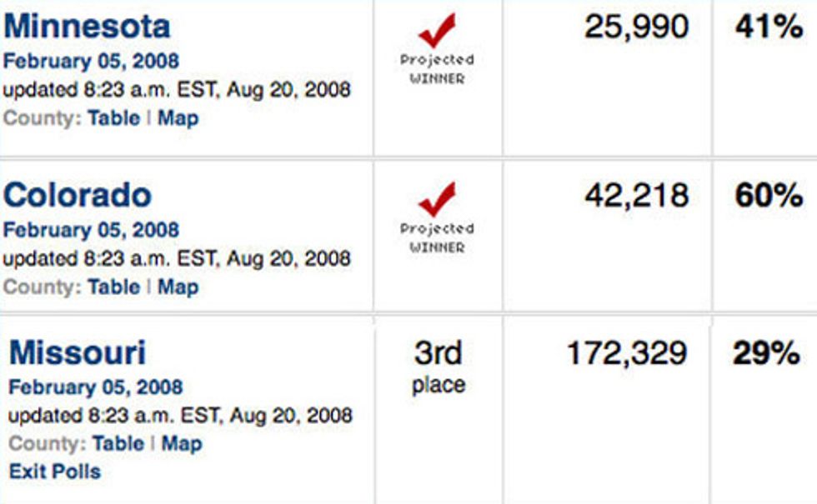The width and height of the screenshot is (817, 504).
Task: Open the Minnesota state results link
Action: coord(87,27)
